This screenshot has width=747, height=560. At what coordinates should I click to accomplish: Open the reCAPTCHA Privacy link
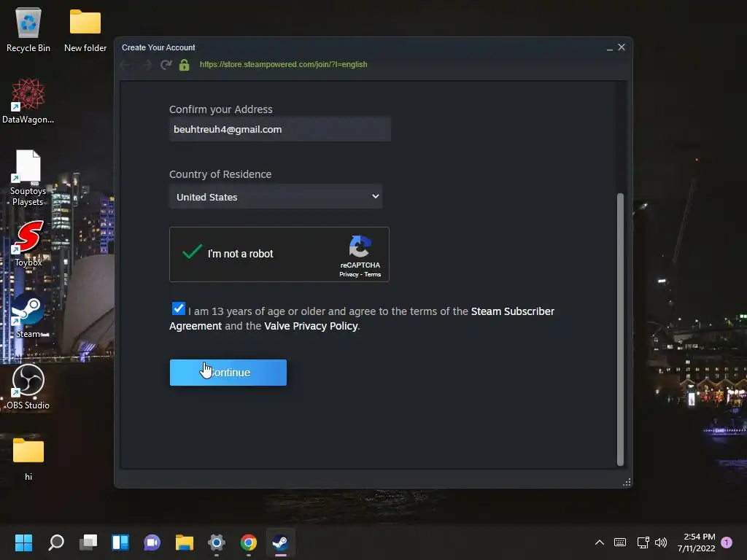[349, 274]
